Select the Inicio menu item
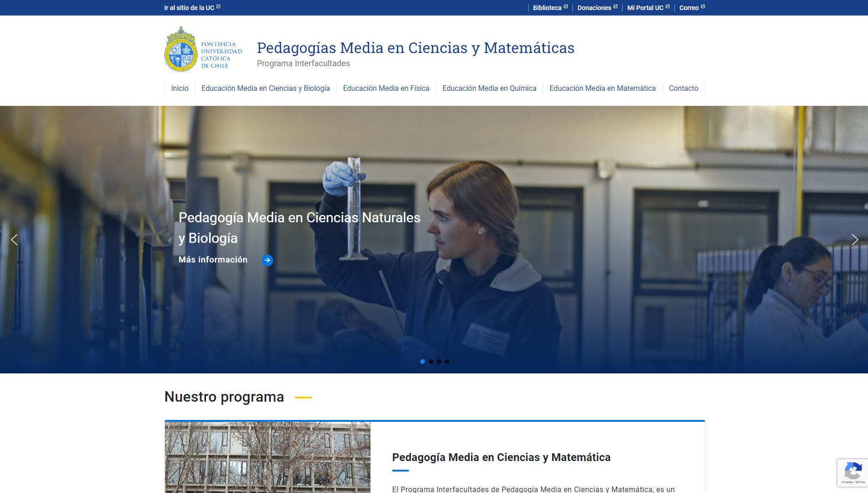 (180, 88)
